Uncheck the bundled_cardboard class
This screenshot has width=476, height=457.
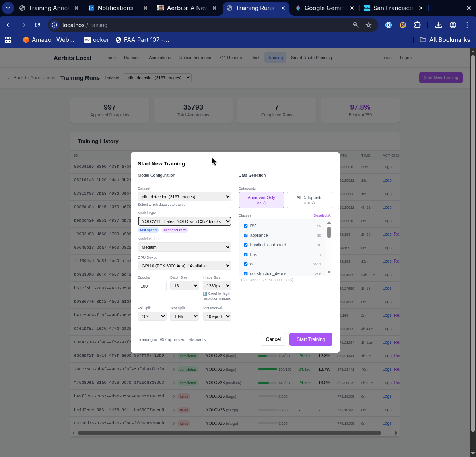(x=246, y=245)
